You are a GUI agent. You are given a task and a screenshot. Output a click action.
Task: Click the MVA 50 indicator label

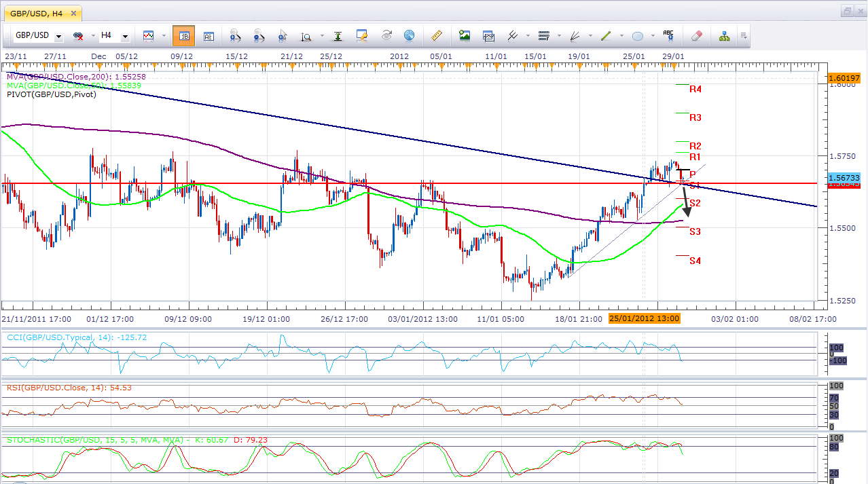click(74, 86)
